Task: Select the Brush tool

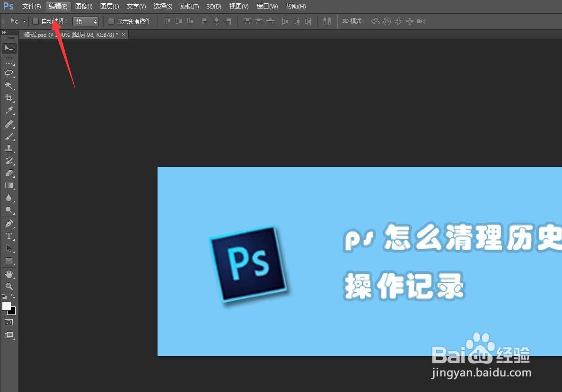Action: [x=9, y=136]
